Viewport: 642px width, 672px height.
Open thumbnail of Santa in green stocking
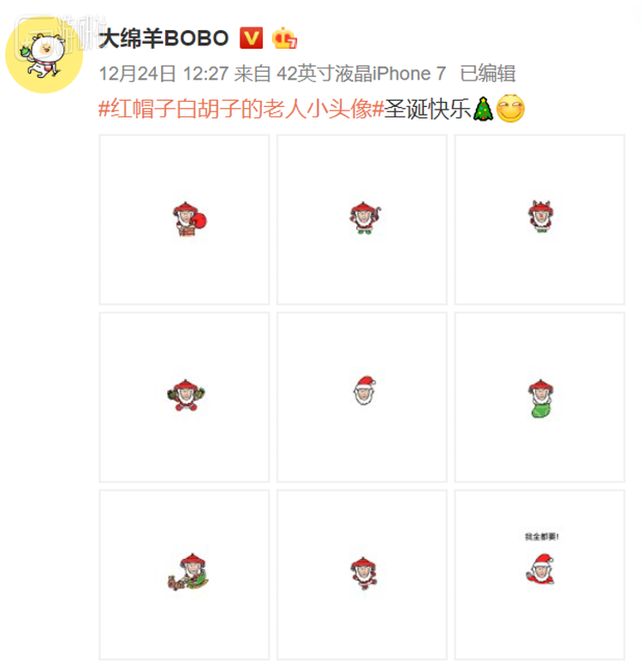(539, 397)
